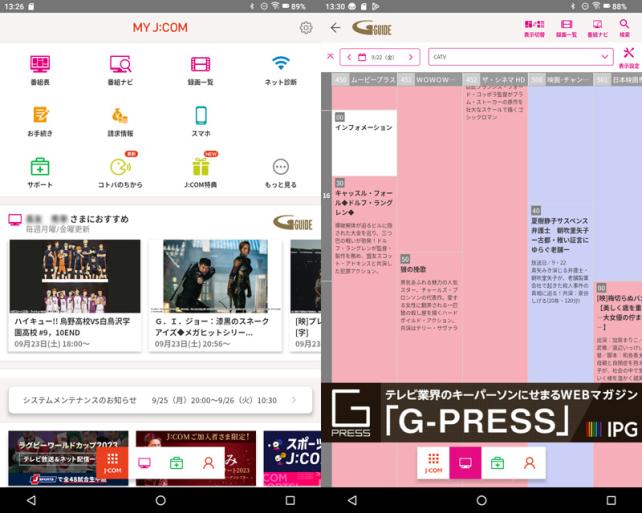This screenshot has height=513, width=642.
Task: Tap Android home button on right screen
Action: click(x=482, y=500)
